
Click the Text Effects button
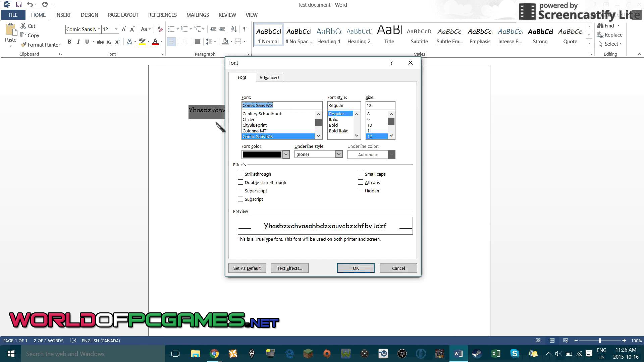(x=289, y=268)
